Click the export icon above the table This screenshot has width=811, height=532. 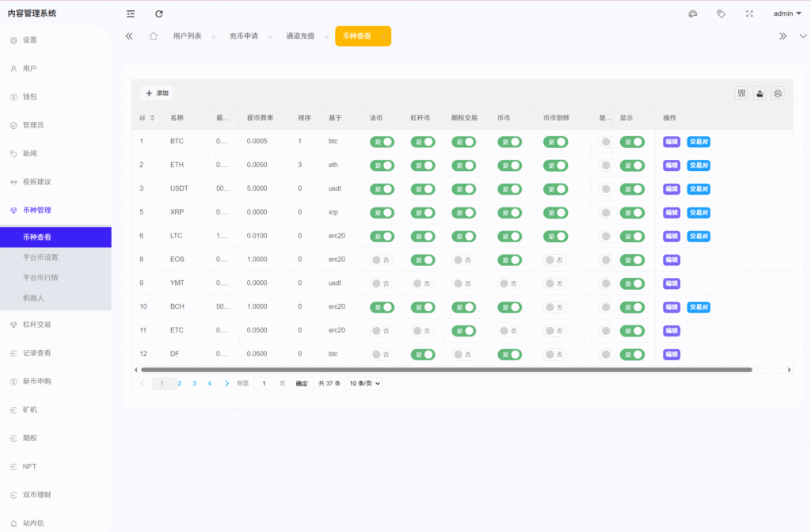pos(760,93)
